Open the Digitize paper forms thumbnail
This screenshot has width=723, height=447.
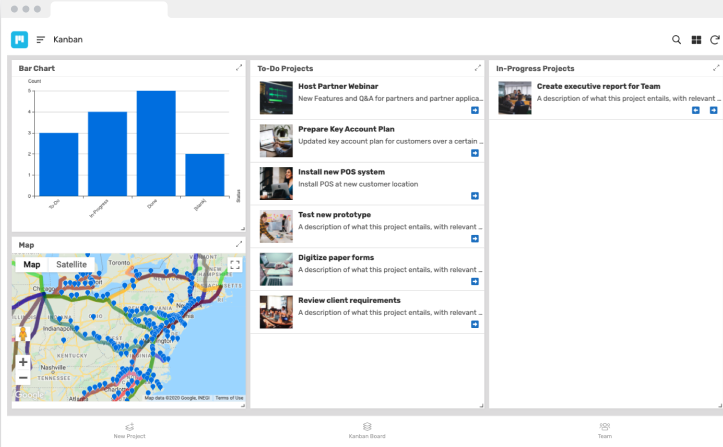pyautogui.click(x=276, y=269)
